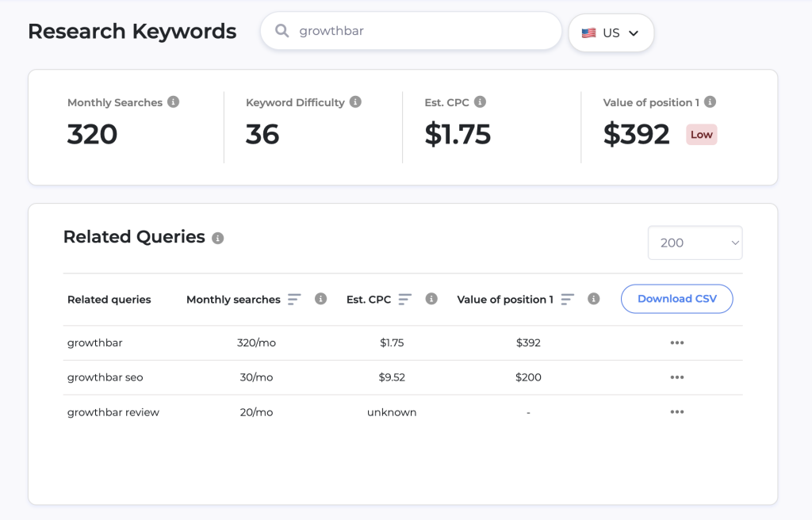Click the large $392 value figure
The width and height of the screenshot is (812, 520).
click(x=637, y=135)
